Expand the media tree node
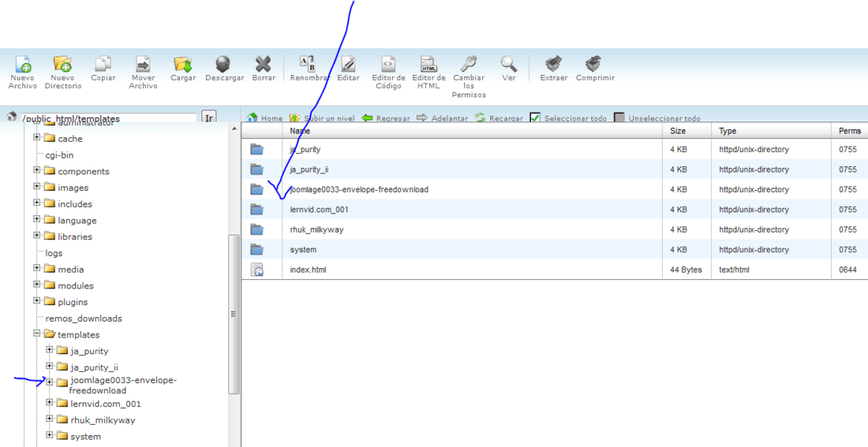 pos(36,268)
